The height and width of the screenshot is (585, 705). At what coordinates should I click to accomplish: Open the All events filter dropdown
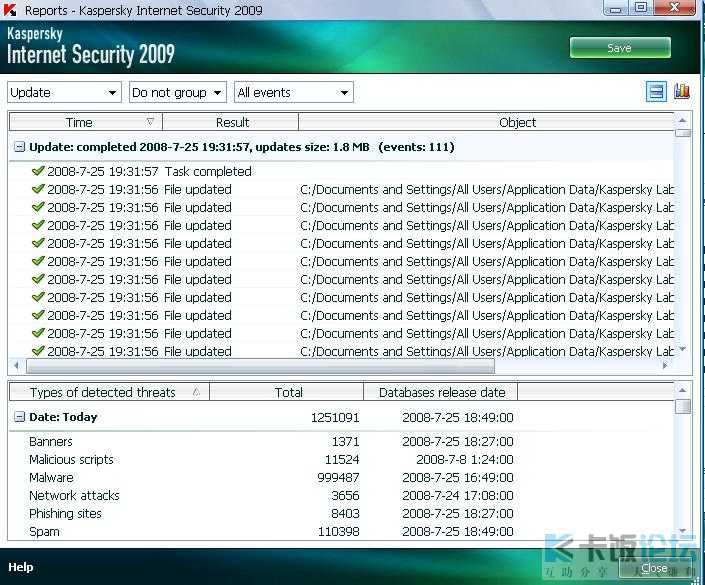pos(294,92)
